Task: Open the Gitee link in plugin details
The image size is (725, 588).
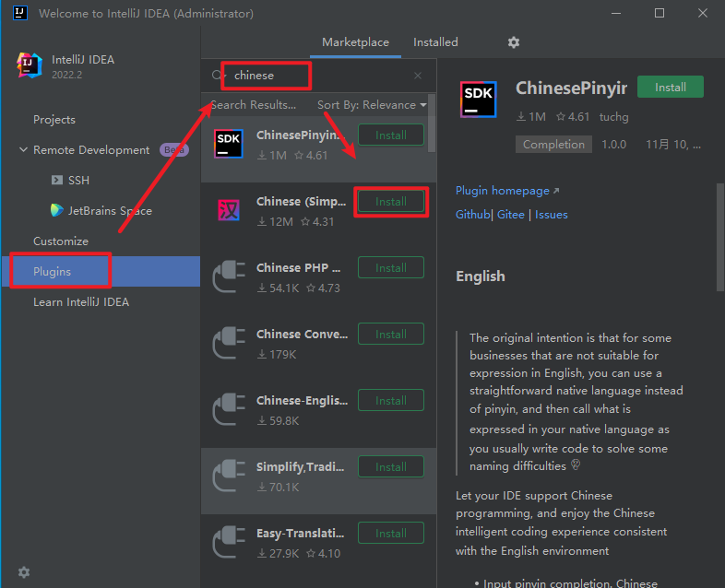Action: (x=510, y=215)
